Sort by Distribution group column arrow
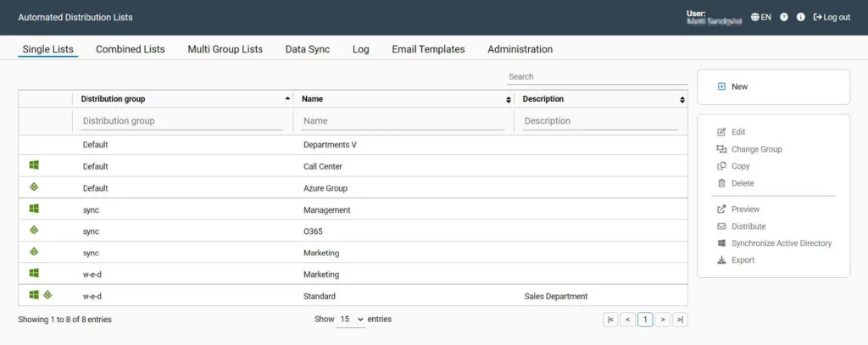The height and width of the screenshot is (345, 868). [x=287, y=98]
